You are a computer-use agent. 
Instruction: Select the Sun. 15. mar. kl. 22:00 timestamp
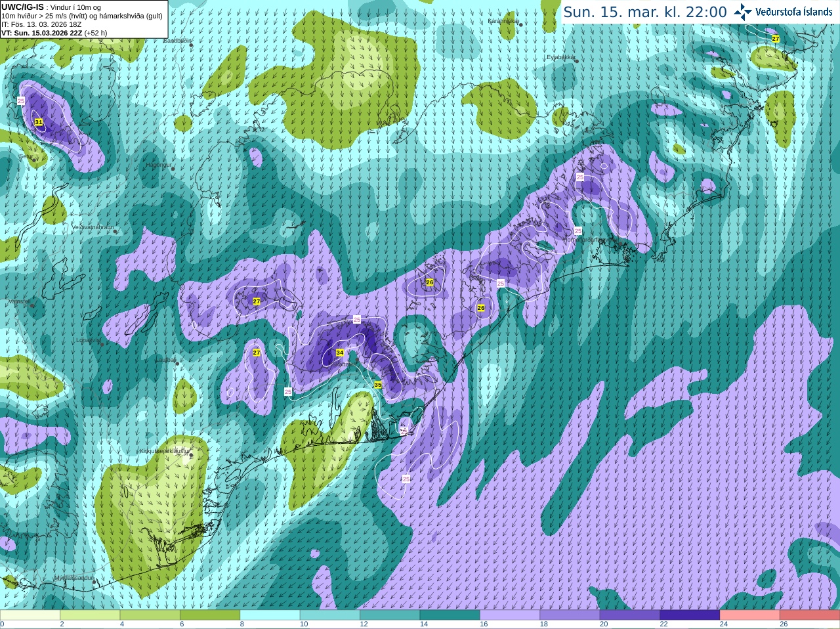(x=645, y=12)
